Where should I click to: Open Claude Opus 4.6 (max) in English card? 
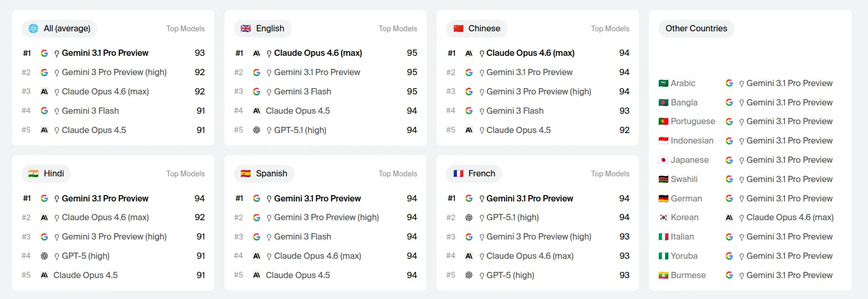pos(318,53)
